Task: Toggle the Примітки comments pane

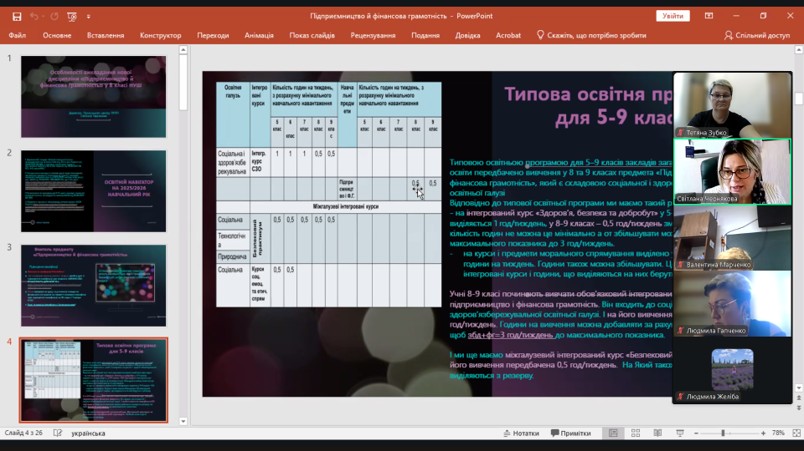Action: tap(570, 433)
